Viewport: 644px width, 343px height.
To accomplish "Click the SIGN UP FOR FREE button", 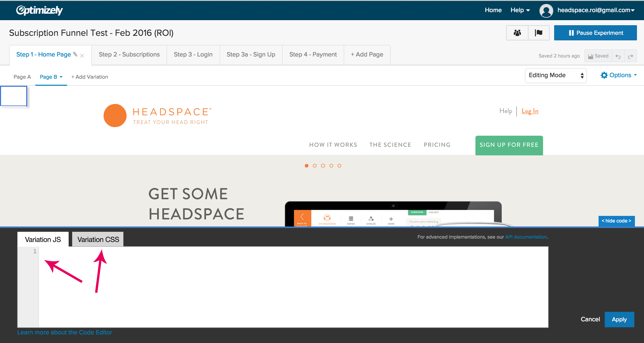I will (509, 145).
